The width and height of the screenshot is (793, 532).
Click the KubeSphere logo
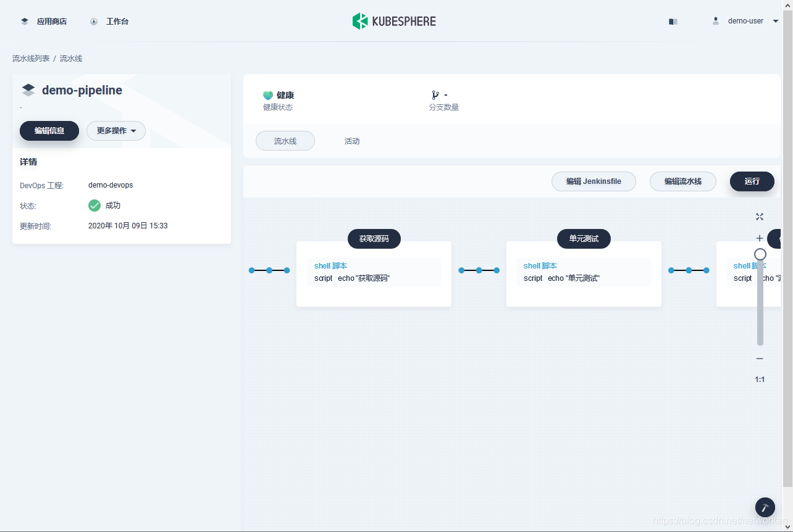(x=394, y=21)
